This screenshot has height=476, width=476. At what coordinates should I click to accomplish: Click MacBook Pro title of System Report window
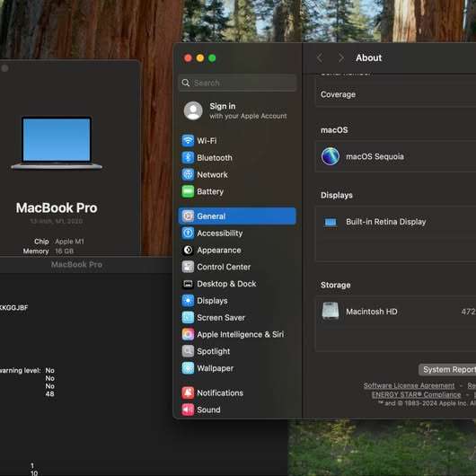pyautogui.click(x=76, y=264)
